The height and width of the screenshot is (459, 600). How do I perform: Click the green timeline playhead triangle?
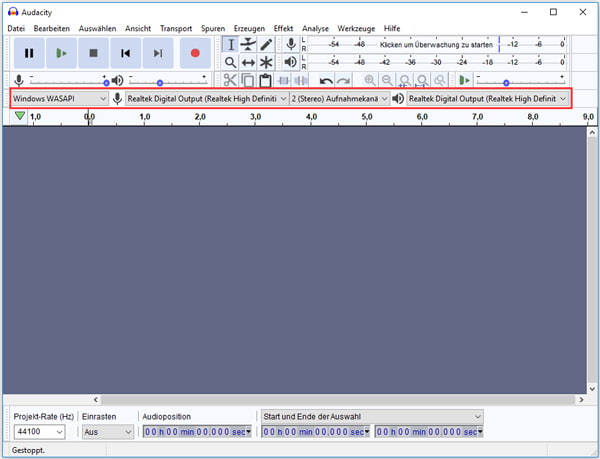pyautogui.click(x=20, y=116)
